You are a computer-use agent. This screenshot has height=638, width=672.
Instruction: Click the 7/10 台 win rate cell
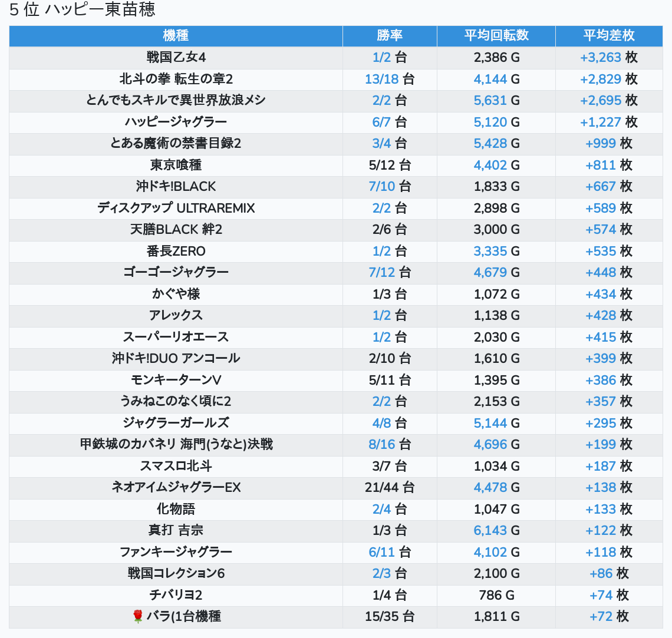point(390,186)
